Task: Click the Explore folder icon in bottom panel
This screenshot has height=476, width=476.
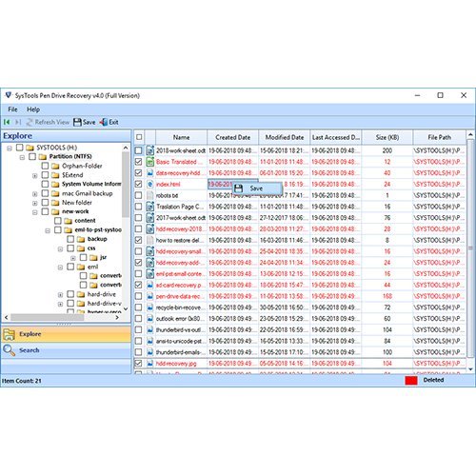Action: pos(10,334)
